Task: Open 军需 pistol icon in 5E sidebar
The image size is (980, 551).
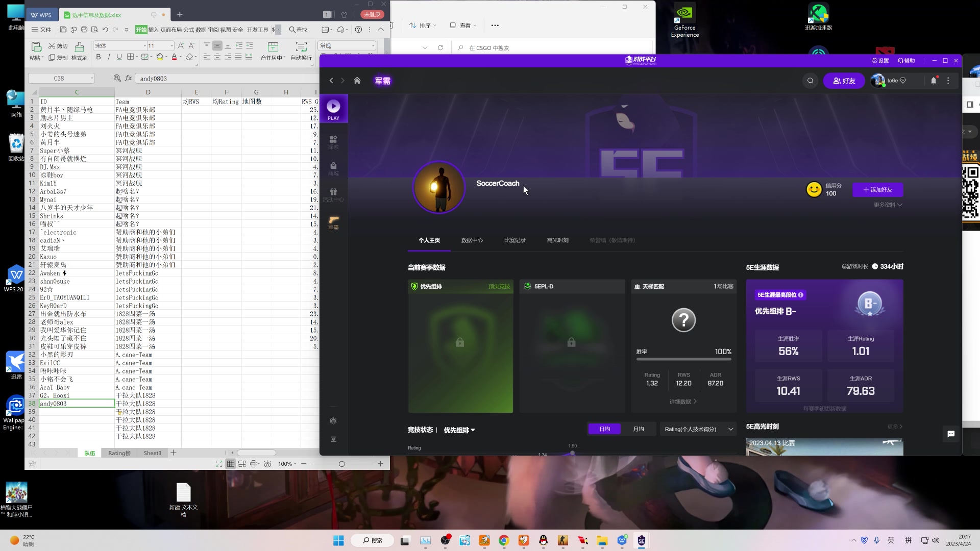Action: [333, 222]
